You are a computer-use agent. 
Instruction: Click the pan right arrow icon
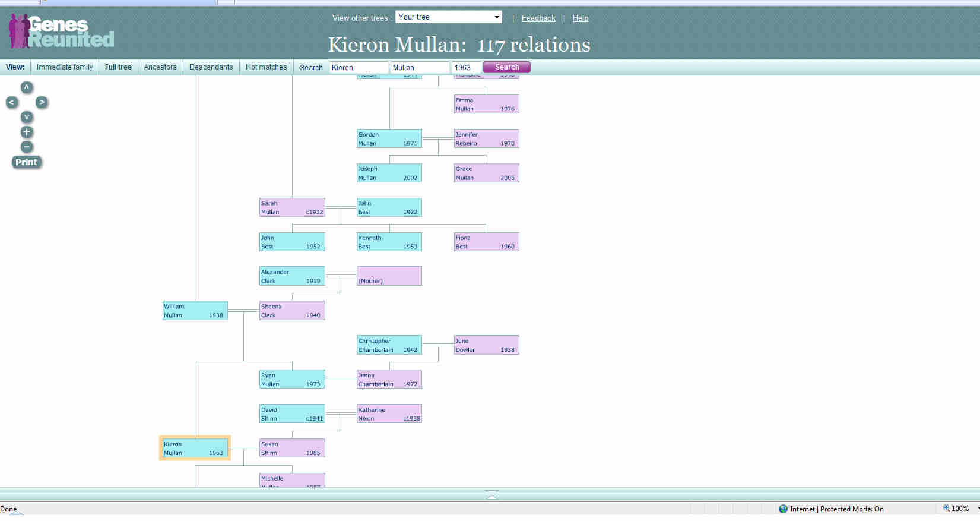pyautogui.click(x=42, y=102)
